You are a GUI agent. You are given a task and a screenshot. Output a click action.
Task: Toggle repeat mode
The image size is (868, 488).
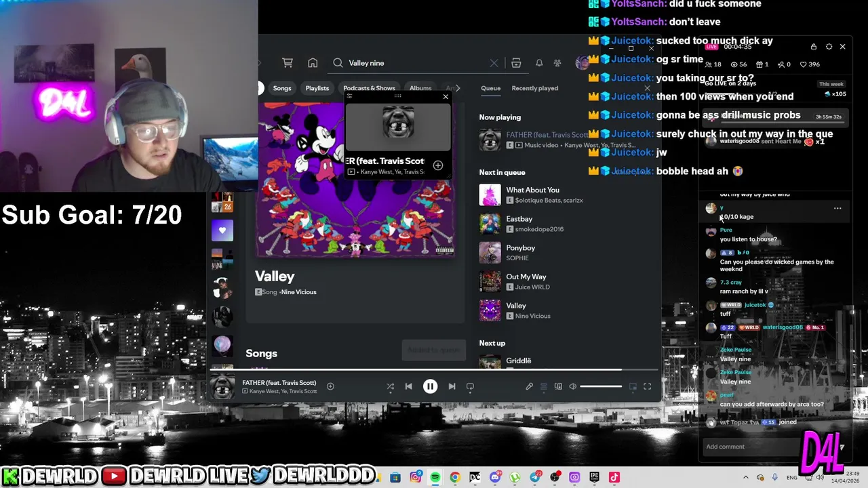[470, 386]
